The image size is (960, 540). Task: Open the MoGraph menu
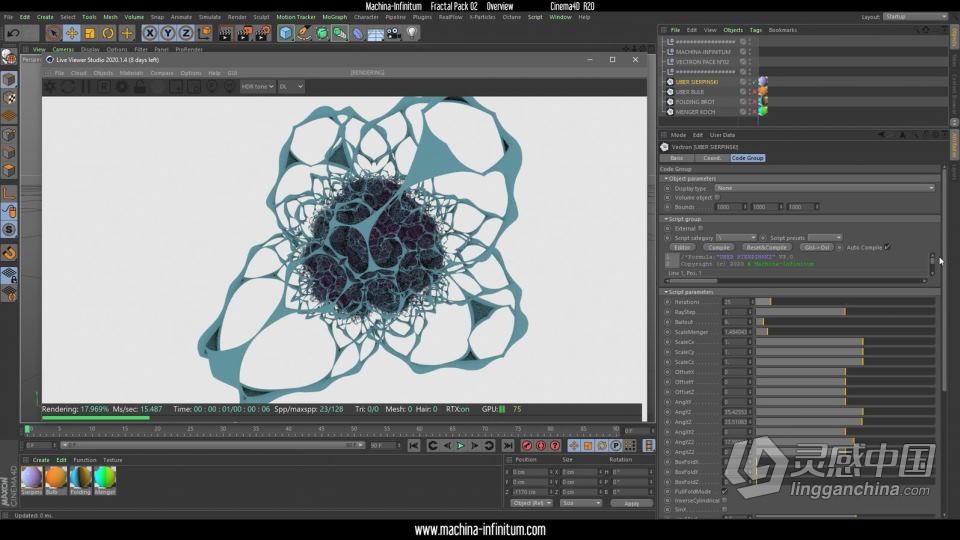(x=334, y=17)
